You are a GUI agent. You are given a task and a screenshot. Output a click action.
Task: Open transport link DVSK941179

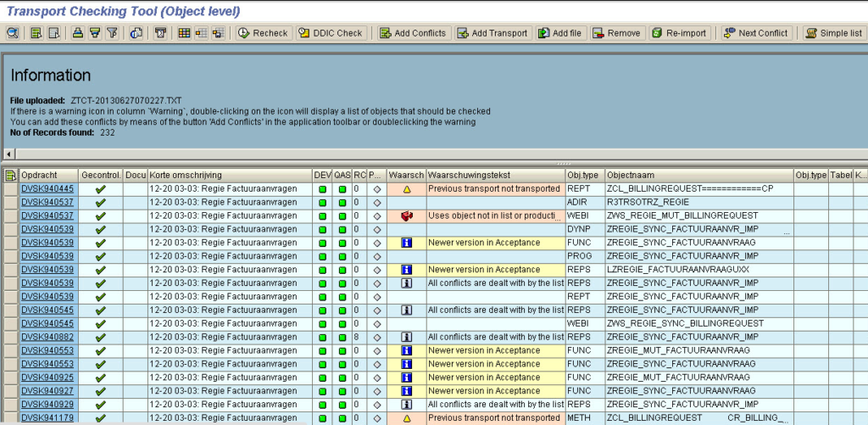tap(47, 418)
